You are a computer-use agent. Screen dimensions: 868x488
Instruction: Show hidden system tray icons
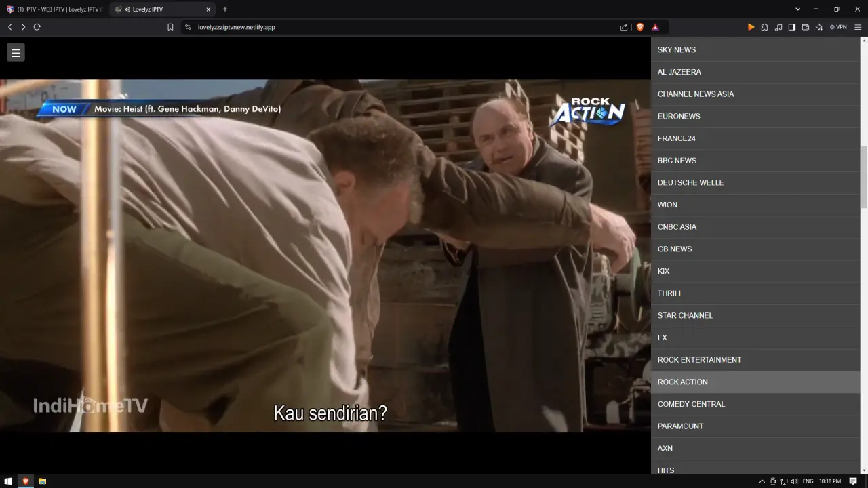click(x=762, y=481)
